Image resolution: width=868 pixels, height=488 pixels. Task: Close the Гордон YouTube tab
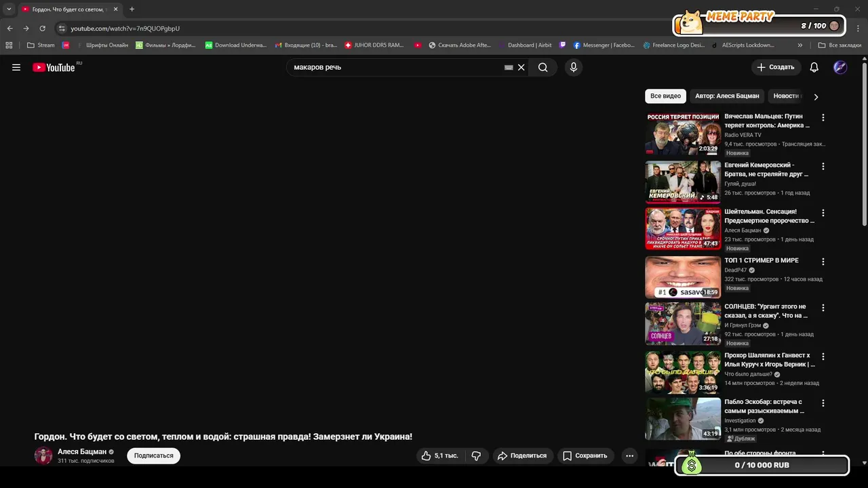115,9
